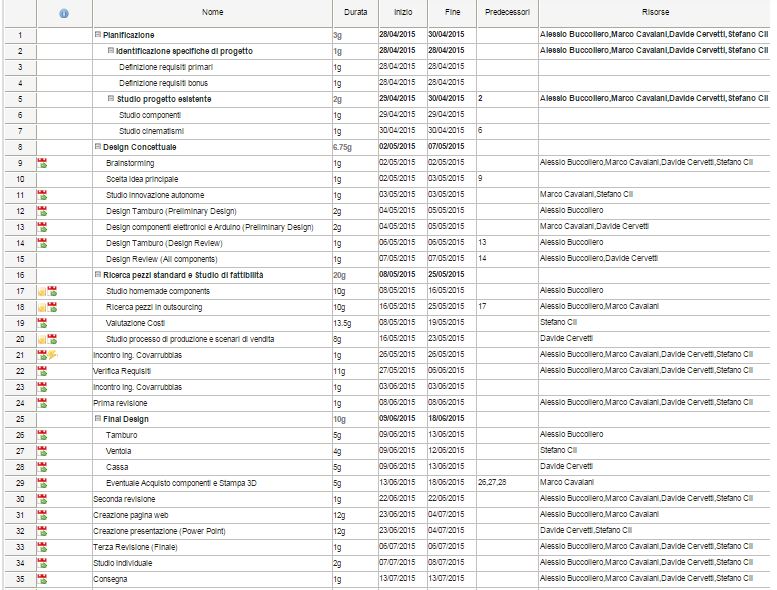This screenshot has height=590, width=777.
Task: Click the constraint icon on Studio individuale row
Action: point(42,563)
